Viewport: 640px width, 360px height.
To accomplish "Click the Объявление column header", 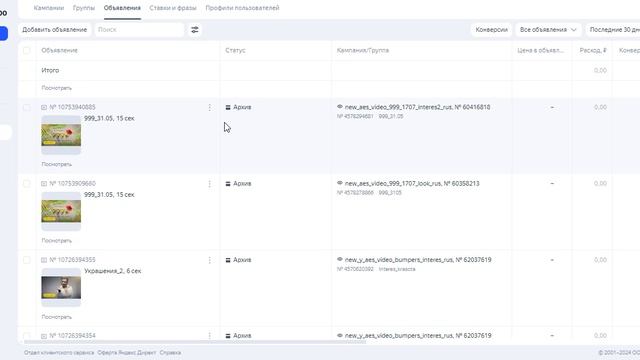I will click(x=60, y=51).
